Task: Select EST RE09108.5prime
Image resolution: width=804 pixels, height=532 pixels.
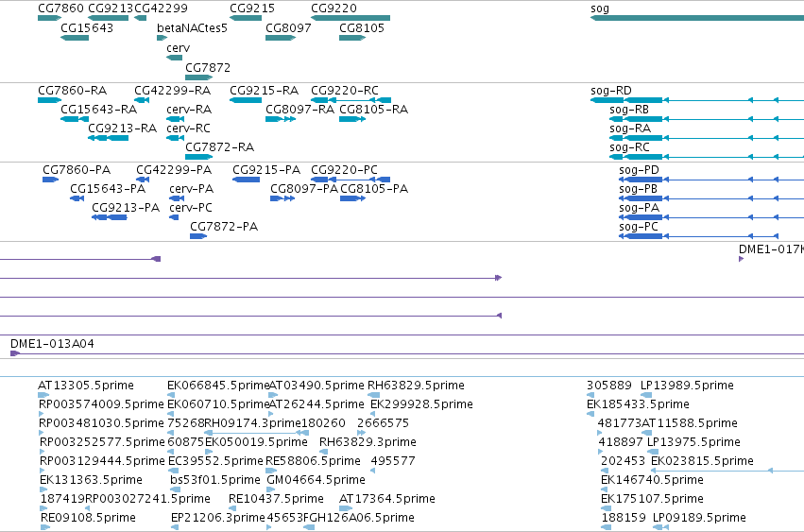Action: coord(88,518)
